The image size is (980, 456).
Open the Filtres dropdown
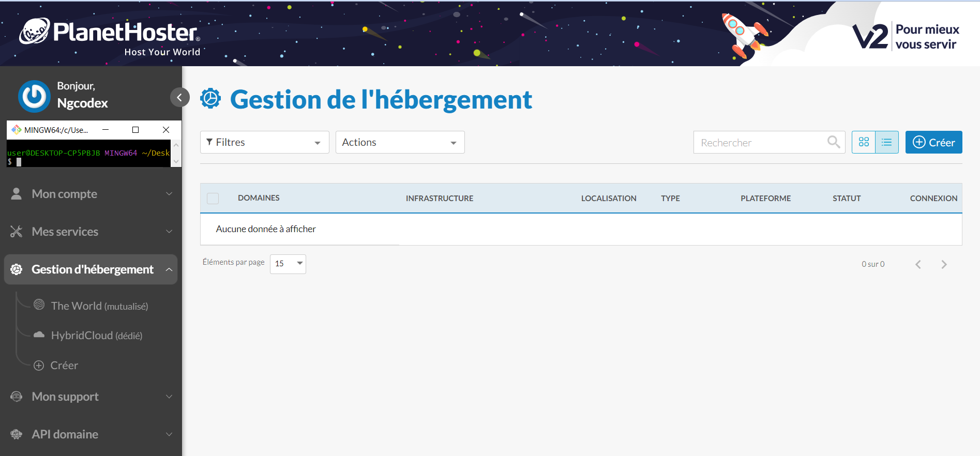(264, 142)
